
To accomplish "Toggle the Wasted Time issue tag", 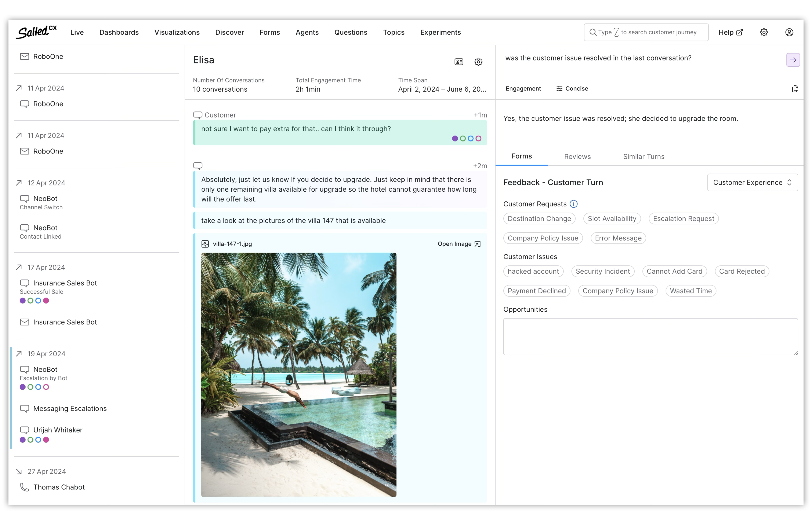I will click(x=691, y=291).
